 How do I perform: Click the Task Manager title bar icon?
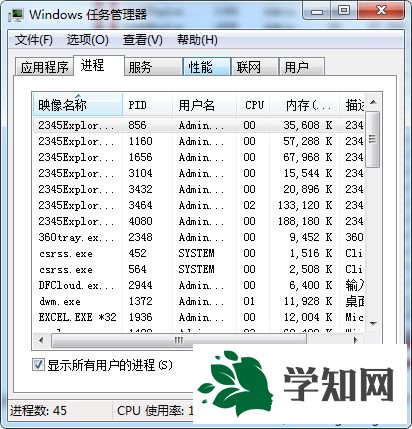coord(15,15)
